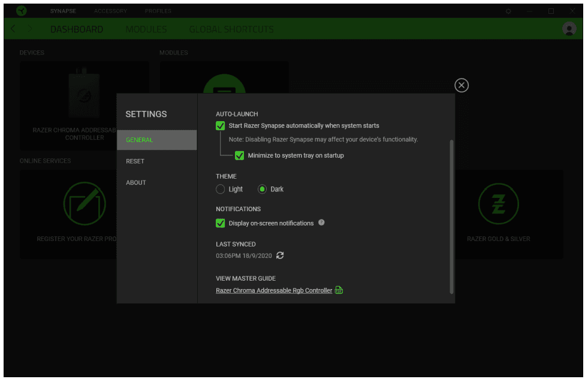Toggle Minimize to system tray on startup

click(x=240, y=155)
